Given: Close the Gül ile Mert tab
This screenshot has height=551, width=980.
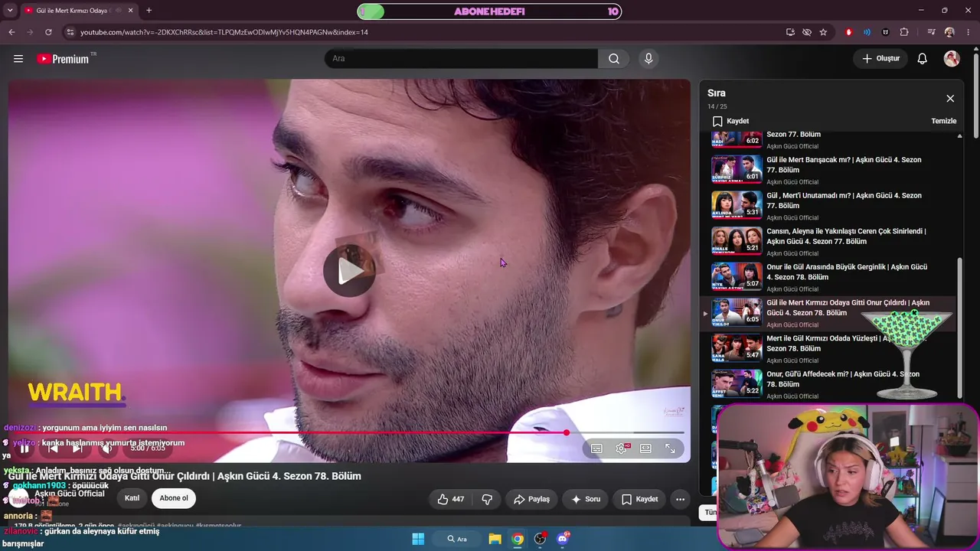Looking at the screenshot, I should point(130,11).
